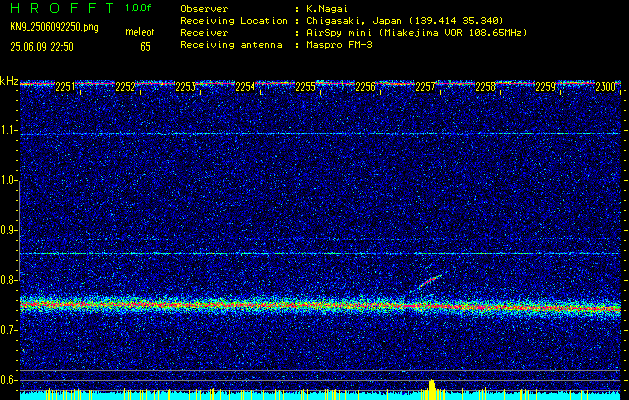Click the 2300 time tick label

[x=605, y=87]
